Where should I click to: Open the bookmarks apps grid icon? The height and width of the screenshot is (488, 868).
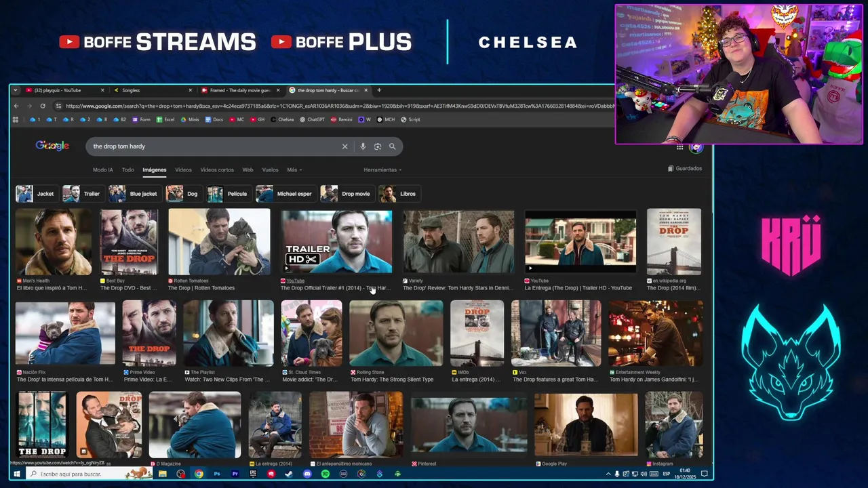[15, 119]
